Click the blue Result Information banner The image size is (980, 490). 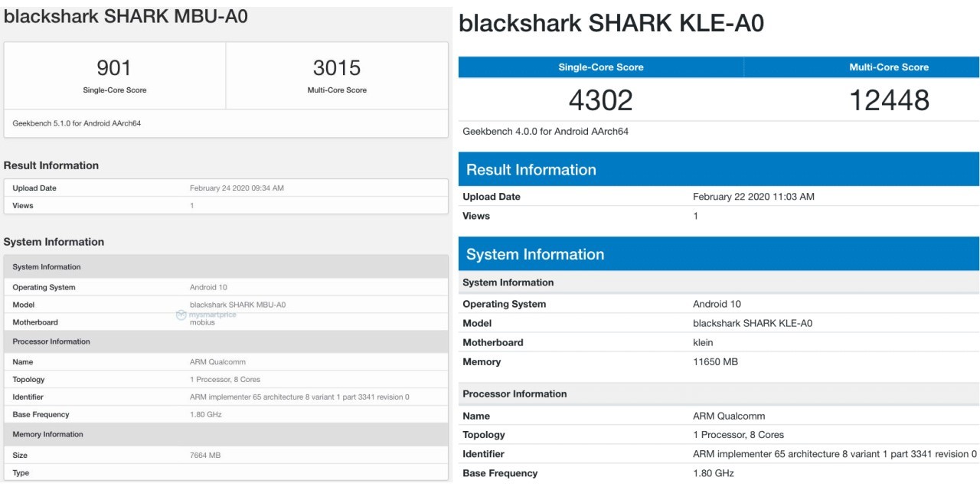tap(719, 170)
